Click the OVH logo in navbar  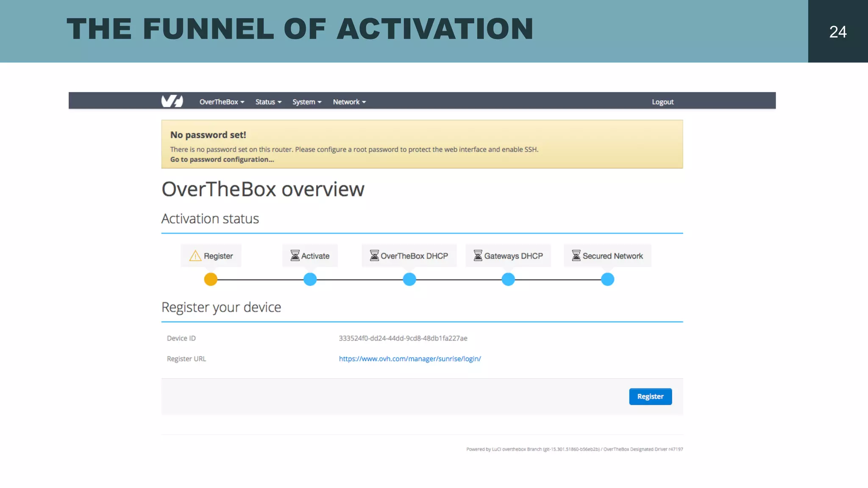[x=172, y=101]
